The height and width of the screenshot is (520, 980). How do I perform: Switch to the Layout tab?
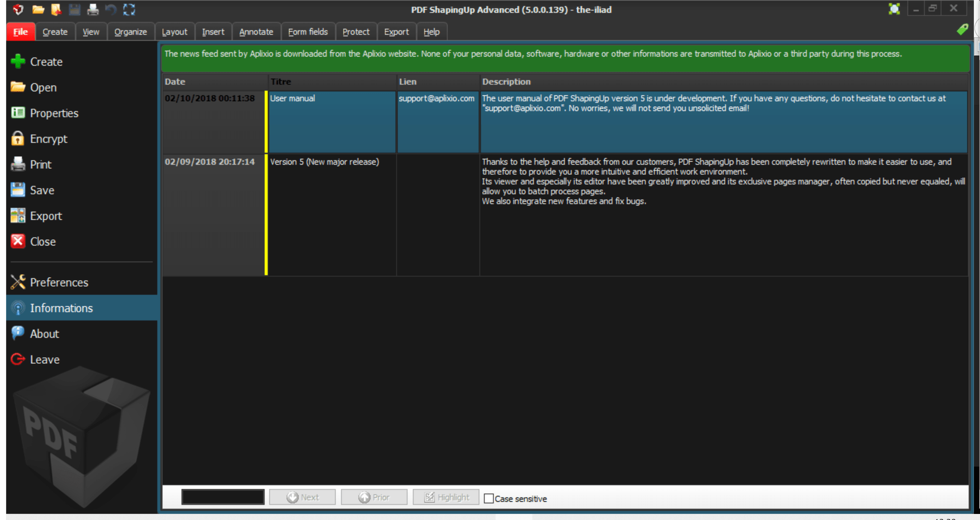(174, 32)
